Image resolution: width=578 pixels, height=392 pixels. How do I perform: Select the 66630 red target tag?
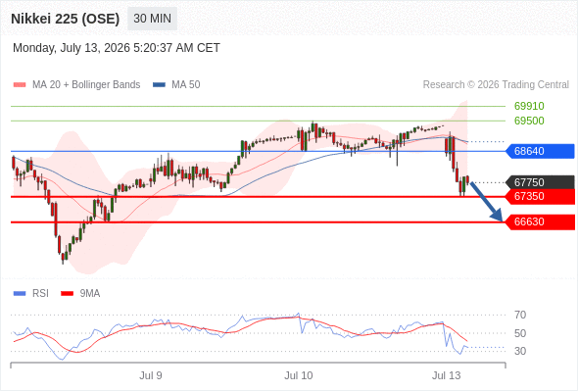(540, 222)
